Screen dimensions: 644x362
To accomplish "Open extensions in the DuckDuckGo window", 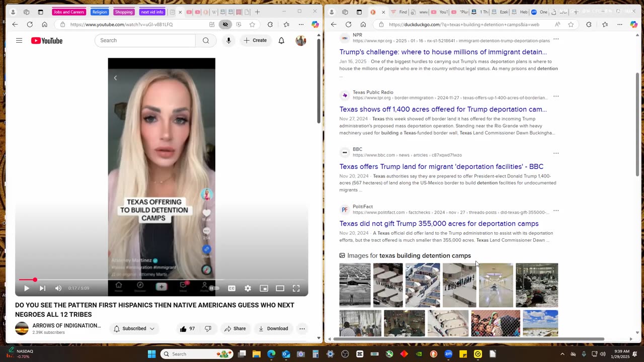I will (x=589, y=24).
